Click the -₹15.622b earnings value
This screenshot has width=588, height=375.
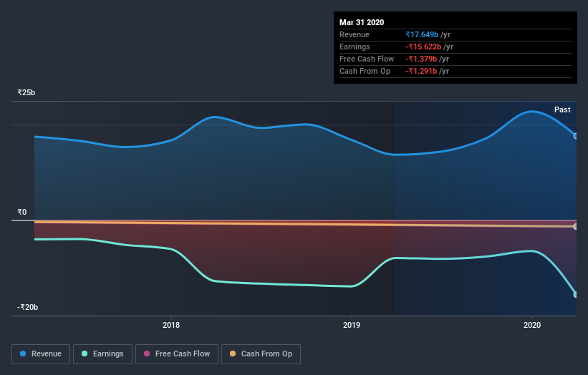(423, 47)
